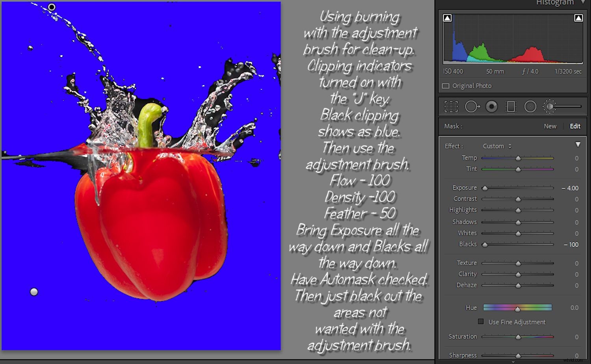591x364 pixels.
Task: Select the Adjustment Brush tool
Action: (x=550, y=106)
